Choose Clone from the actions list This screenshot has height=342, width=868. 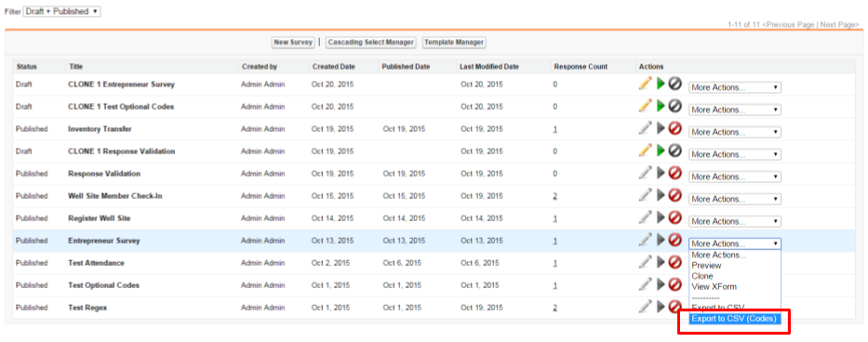pos(702,276)
